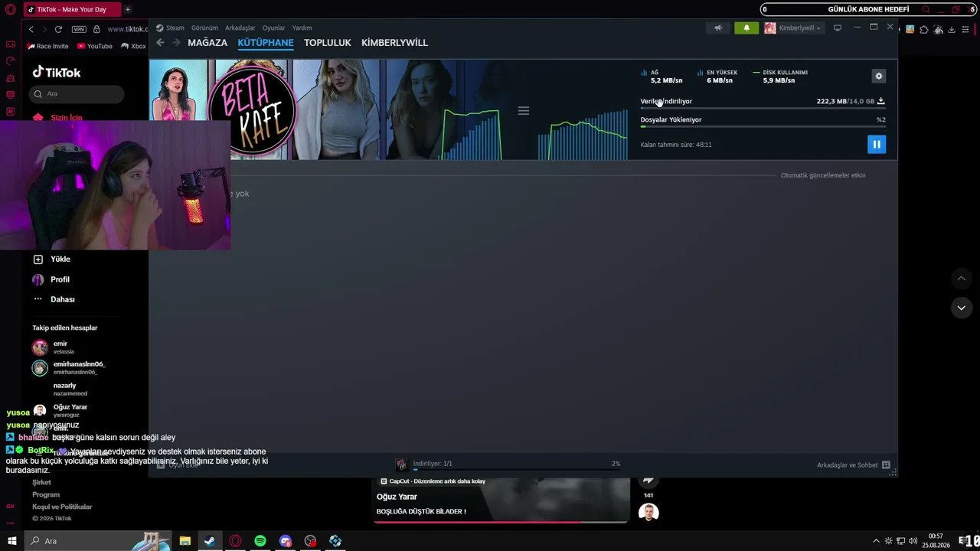Image resolution: width=980 pixels, height=551 pixels.
Task: Open Opera easy setup menu
Action: click(965, 29)
